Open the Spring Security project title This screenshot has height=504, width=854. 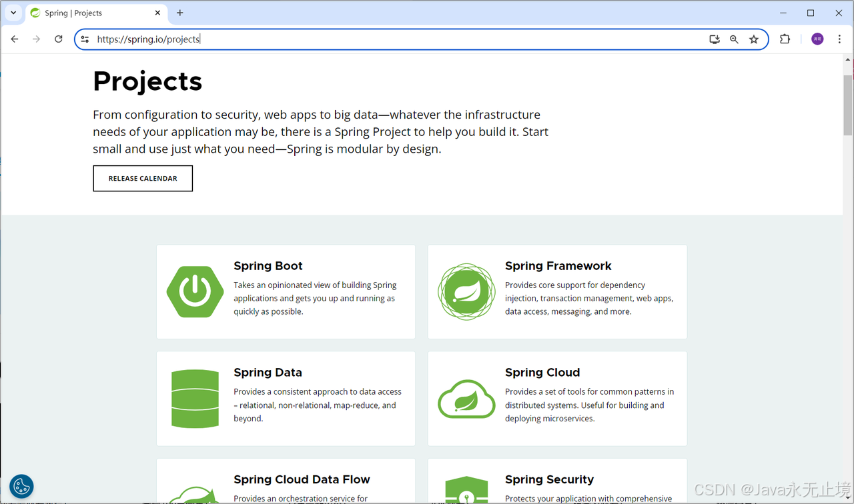pyautogui.click(x=549, y=479)
